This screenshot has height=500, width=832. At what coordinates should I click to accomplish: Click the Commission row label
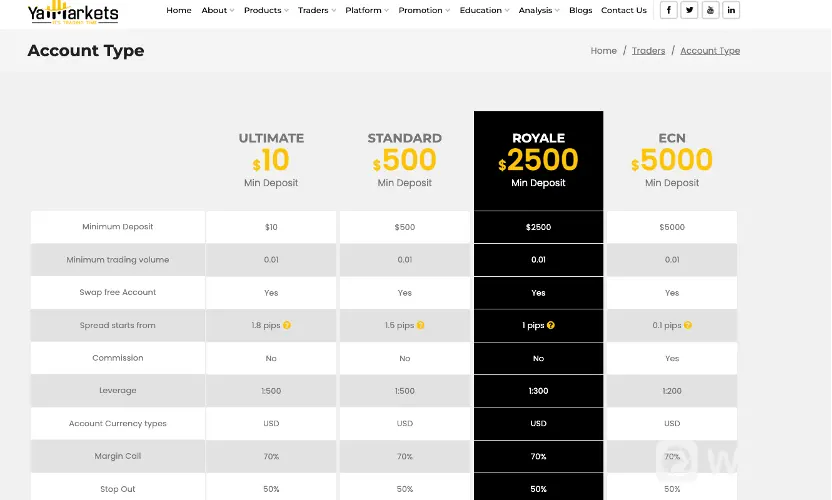[x=118, y=358]
